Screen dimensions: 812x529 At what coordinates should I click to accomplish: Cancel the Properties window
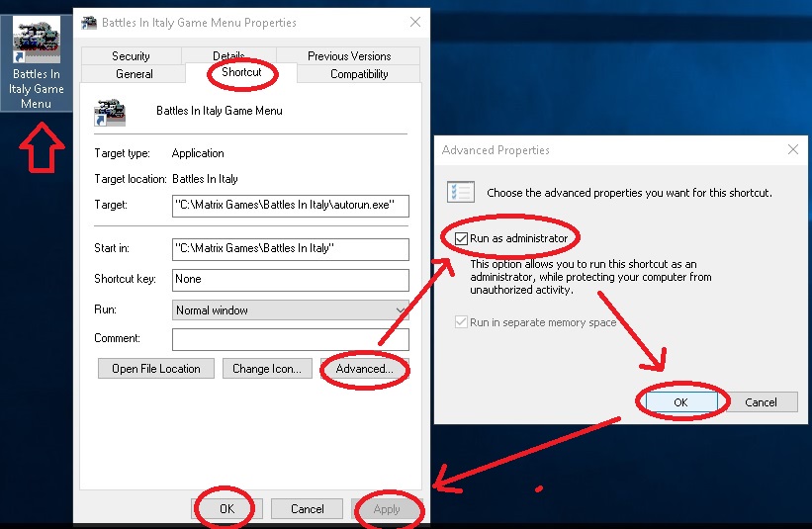pos(307,509)
